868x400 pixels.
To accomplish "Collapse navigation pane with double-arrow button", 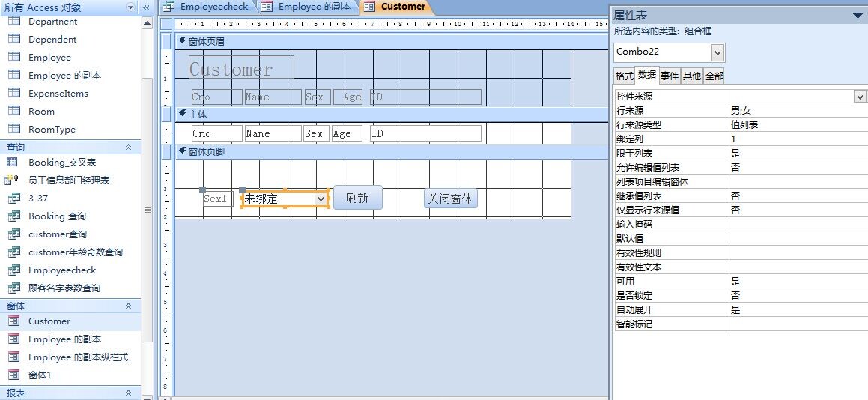I will [x=147, y=7].
